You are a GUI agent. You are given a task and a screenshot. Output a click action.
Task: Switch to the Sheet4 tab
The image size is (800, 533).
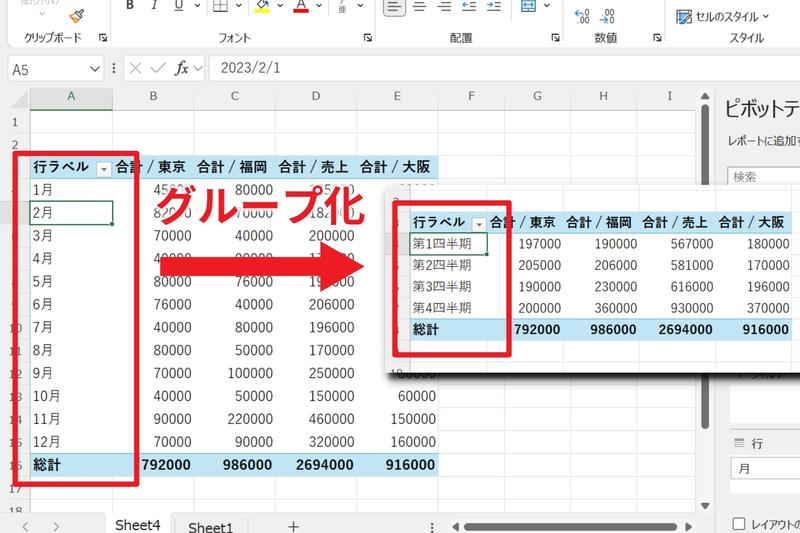[138, 525]
